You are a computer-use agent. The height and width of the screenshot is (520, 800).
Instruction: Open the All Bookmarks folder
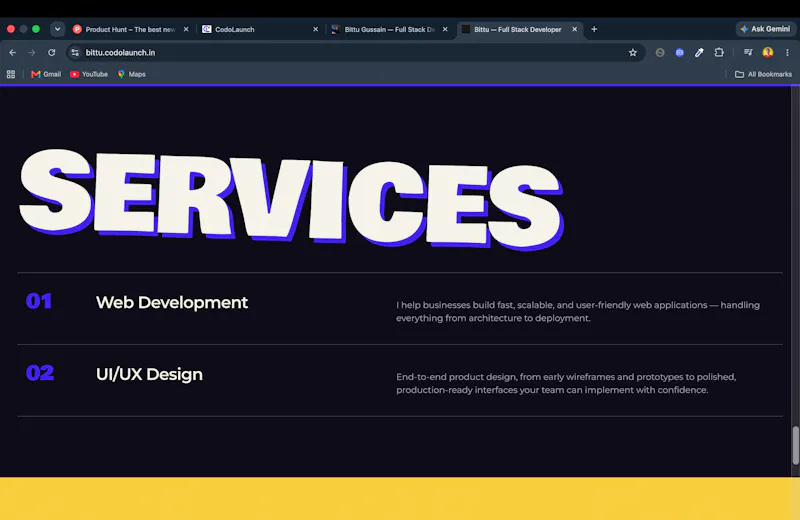(763, 75)
